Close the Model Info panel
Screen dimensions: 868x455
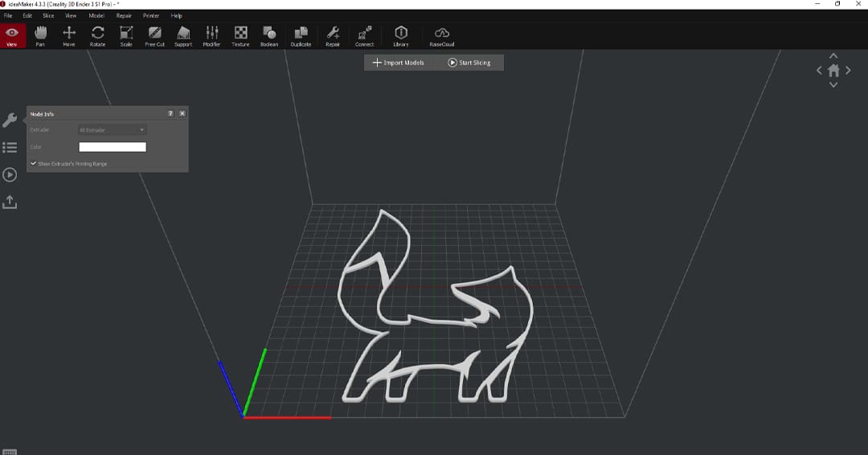click(182, 113)
